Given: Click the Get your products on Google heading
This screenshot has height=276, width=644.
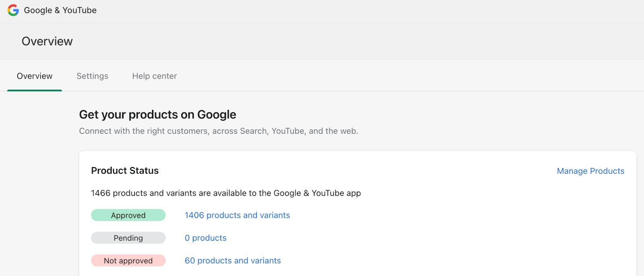Looking at the screenshot, I should [x=157, y=114].
